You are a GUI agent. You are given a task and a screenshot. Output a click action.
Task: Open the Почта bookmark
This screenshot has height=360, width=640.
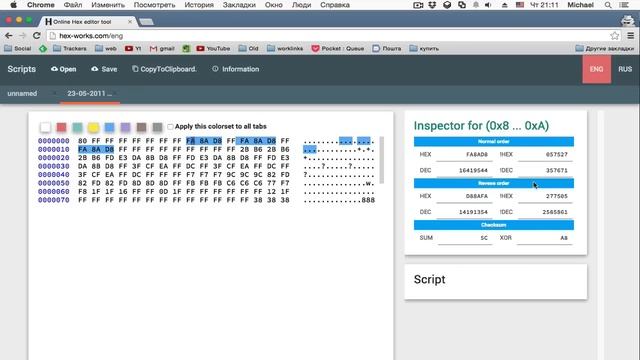tap(387, 48)
